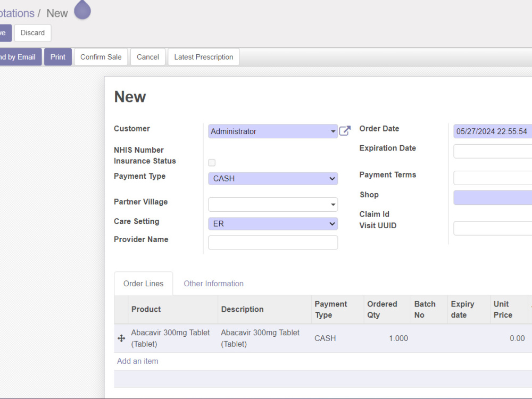Click Add an item to insert order line
The image size is (532, 399).
coord(137,361)
